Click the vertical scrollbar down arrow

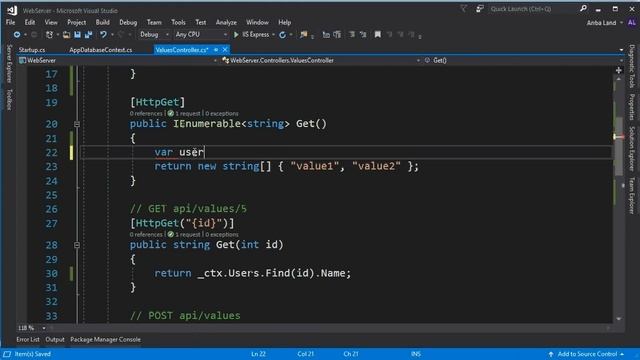pos(619,319)
